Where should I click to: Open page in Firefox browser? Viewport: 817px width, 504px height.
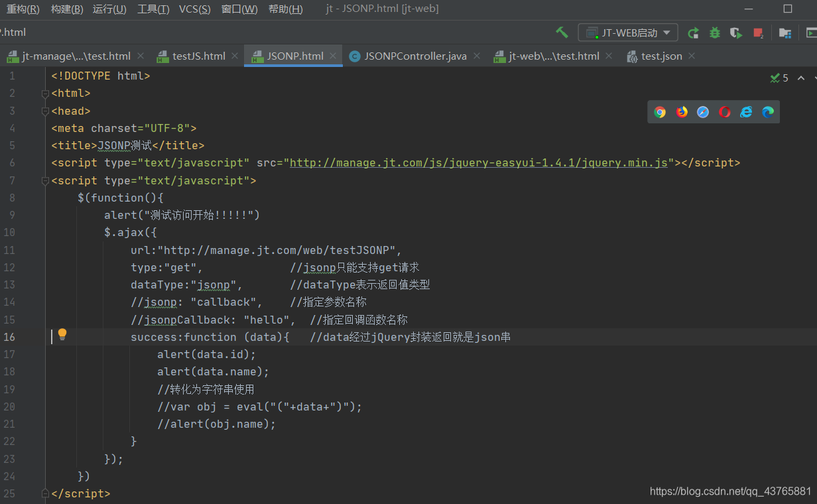[x=682, y=112]
